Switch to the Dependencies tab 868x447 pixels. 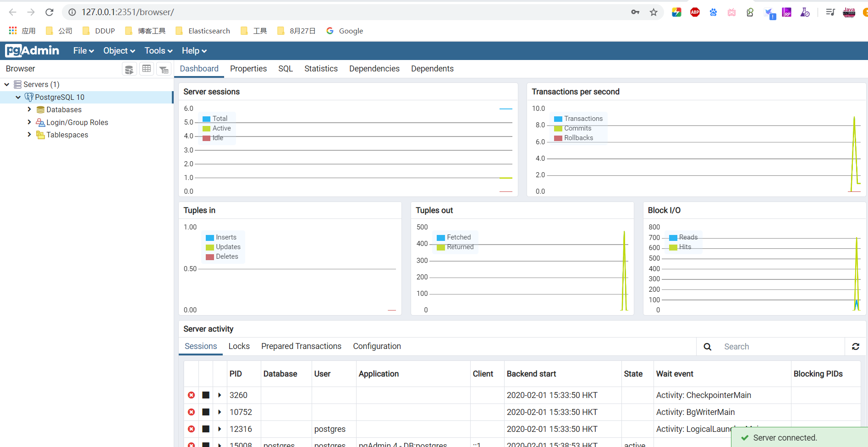pos(374,69)
